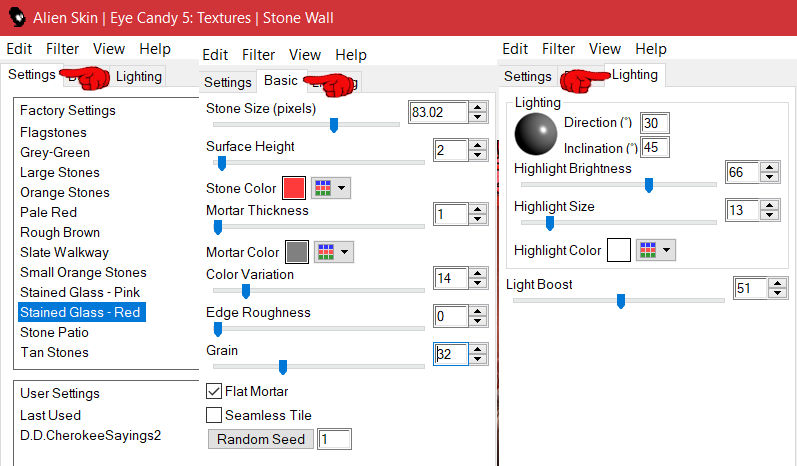797x466 pixels.
Task: Click the red Stone Color swatch
Action: (x=294, y=188)
